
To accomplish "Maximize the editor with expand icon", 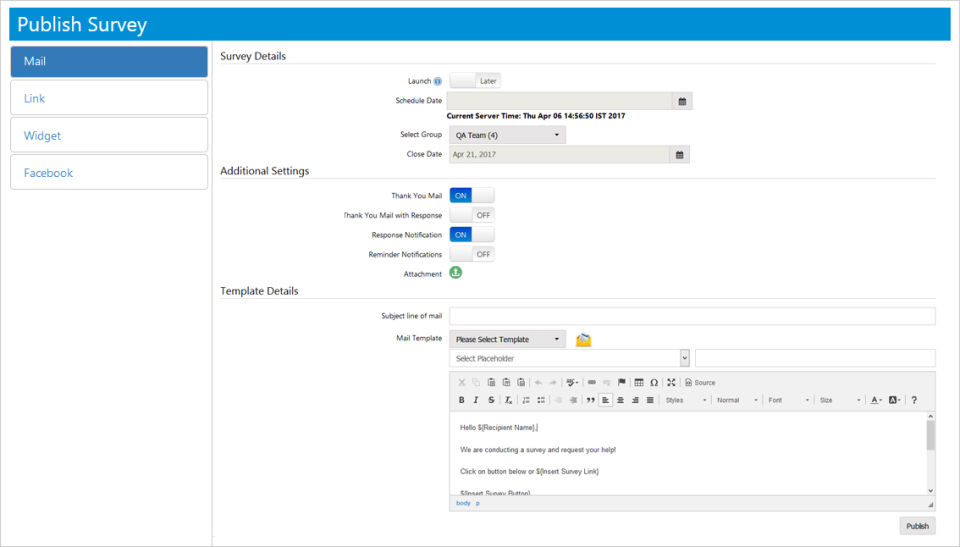I will coord(671,382).
